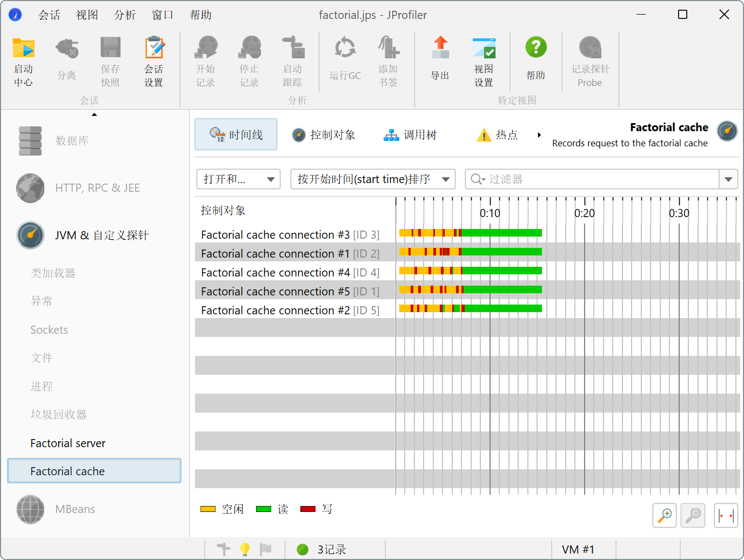Click the flag icon in status bar
Screen dimensions: 744x560
265,549
